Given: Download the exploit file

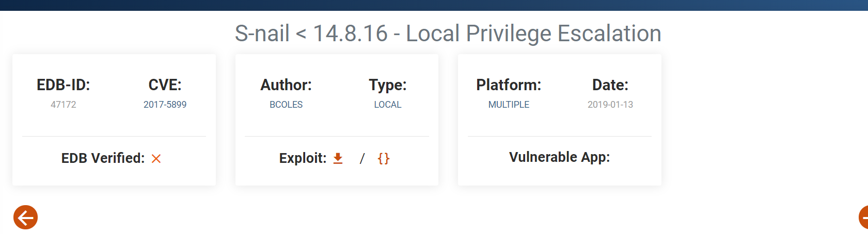Looking at the screenshot, I should [x=338, y=158].
